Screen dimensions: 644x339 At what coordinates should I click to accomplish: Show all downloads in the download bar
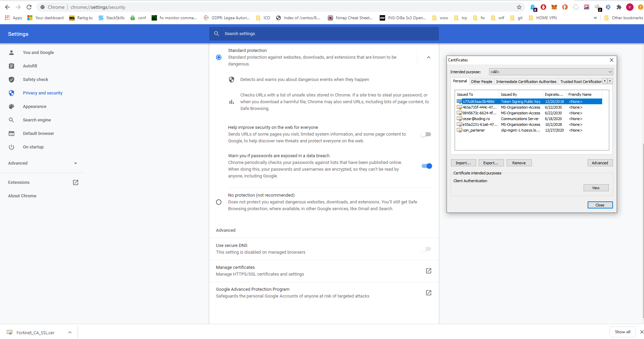click(x=622, y=332)
